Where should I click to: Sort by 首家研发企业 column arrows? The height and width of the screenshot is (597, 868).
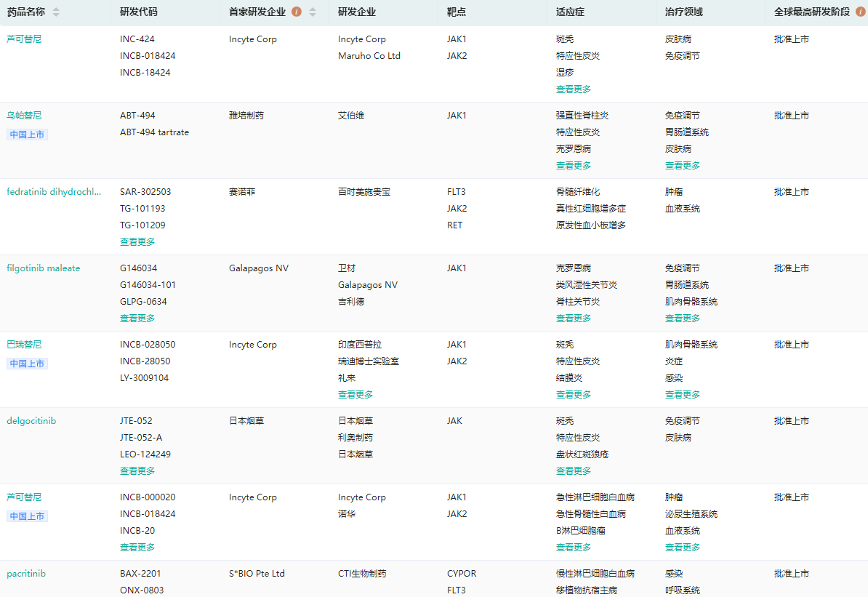[313, 12]
